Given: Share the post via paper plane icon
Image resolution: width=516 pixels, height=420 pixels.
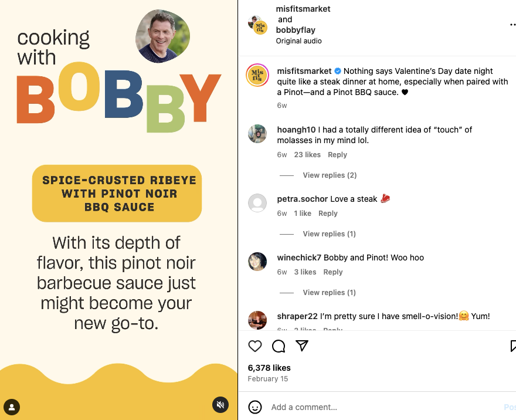Looking at the screenshot, I should [x=302, y=346].
